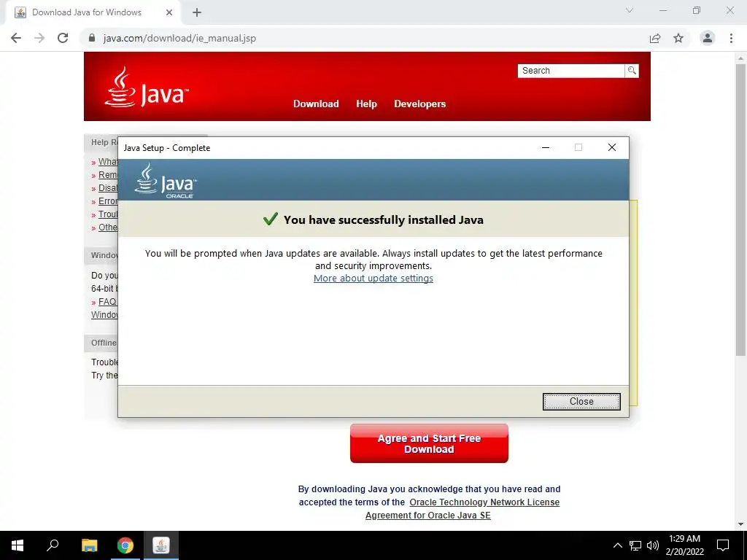Image resolution: width=747 pixels, height=560 pixels.
Task: Open the Windows Start menu
Action: pyautogui.click(x=18, y=545)
